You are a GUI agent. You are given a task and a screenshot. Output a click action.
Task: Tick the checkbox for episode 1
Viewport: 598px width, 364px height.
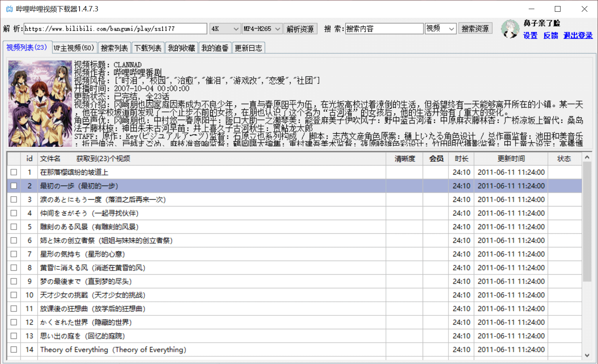coord(14,172)
